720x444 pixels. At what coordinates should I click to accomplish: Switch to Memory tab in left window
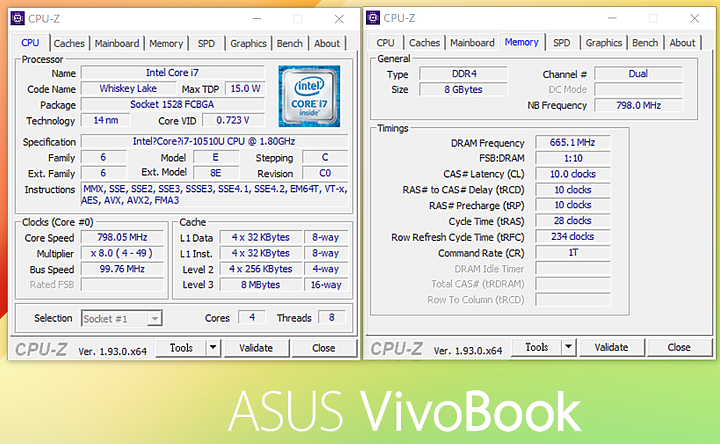click(x=166, y=44)
